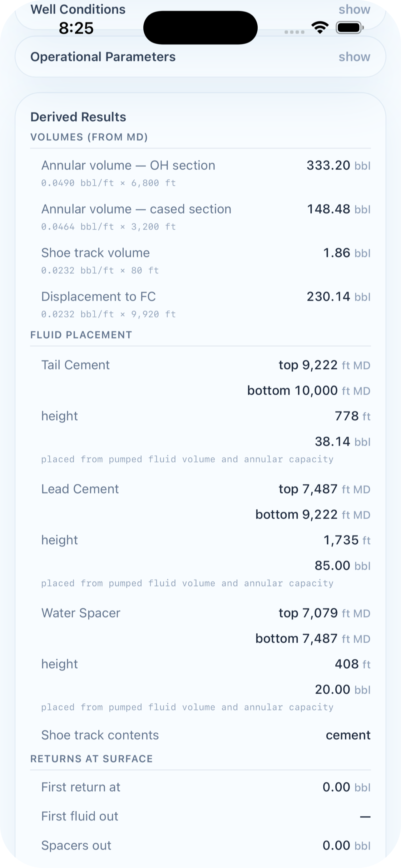Select the Tail Cement bottom 10,000 ft value
Screen dimensions: 401x868
[309, 391]
